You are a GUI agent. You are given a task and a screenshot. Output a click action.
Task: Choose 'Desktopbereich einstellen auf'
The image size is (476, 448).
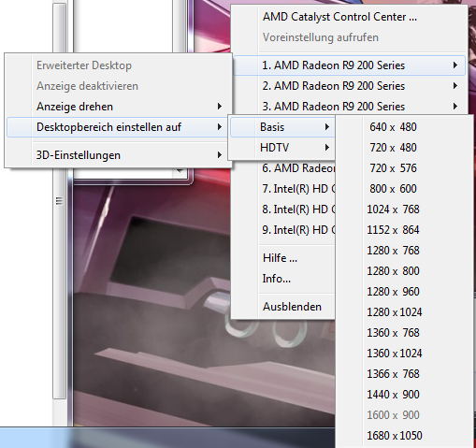pos(118,127)
